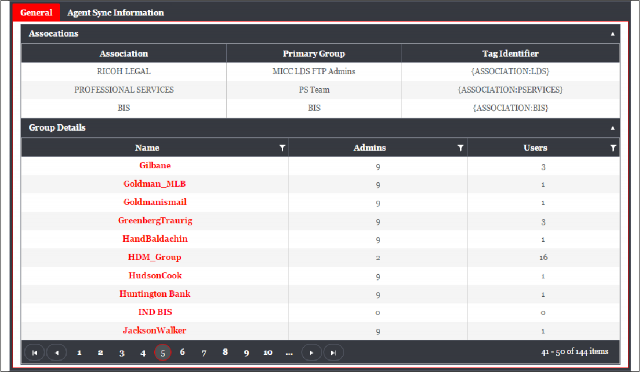Open the Users column filter icon
This screenshot has height=372, width=640.
click(x=613, y=148)
